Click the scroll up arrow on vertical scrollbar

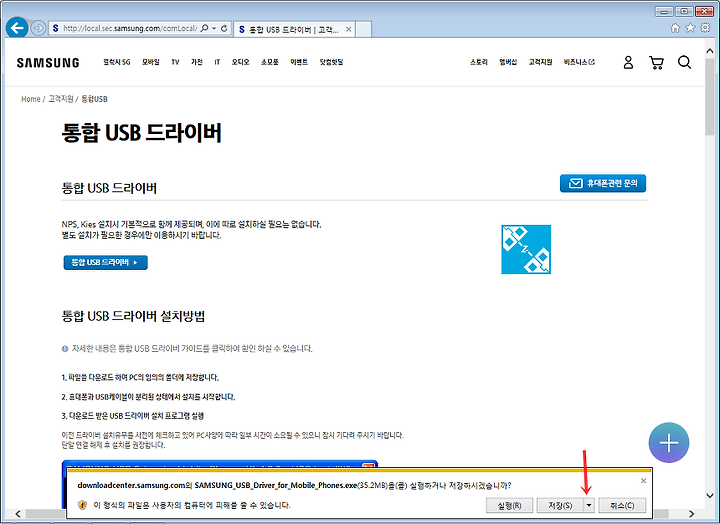pyautogui.click(x=710, y=51)
